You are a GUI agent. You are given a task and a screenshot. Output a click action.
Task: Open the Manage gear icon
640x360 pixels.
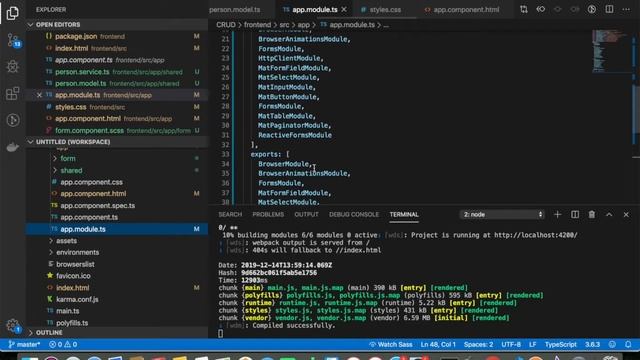[x=13, y=325]
